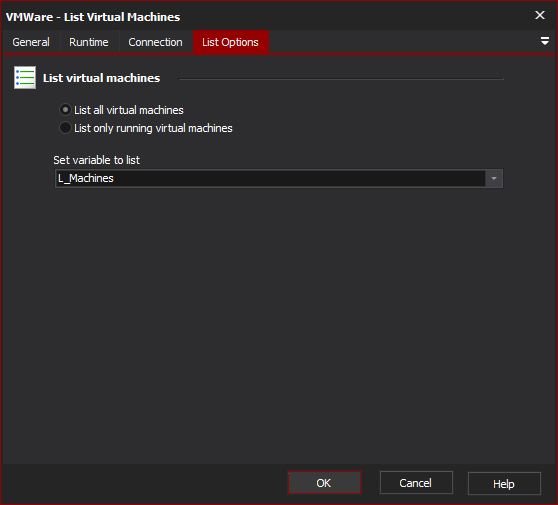Image resolution: width=558 pixels, height=505 pixels.
Task: Select the List Options tab
Action: click(x=230, y=42)
